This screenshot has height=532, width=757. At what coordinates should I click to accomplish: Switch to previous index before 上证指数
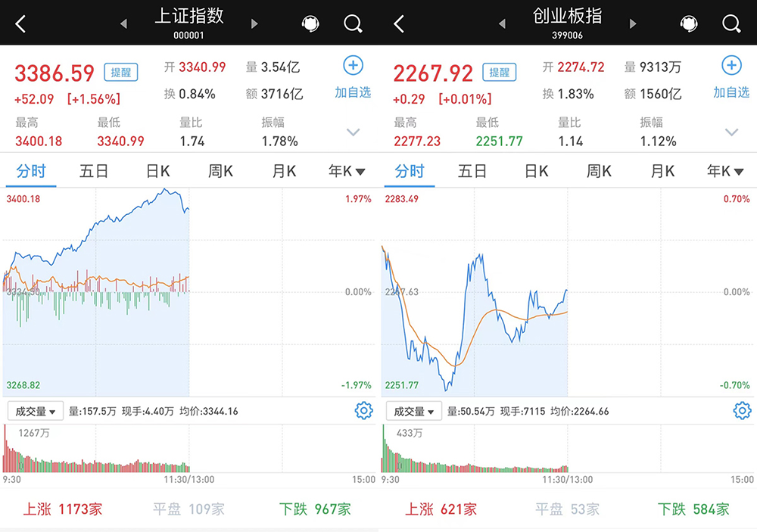pyautogui.click(x=123, y=24)
